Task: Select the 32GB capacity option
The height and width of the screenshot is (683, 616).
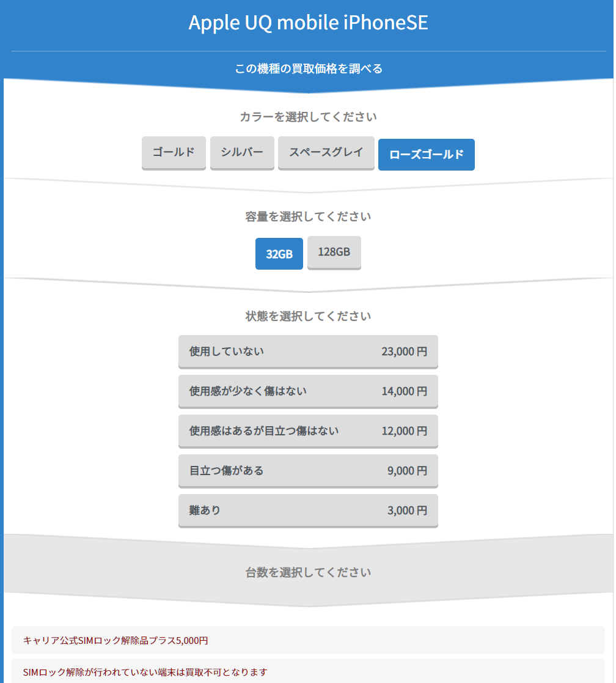Action: coord(279,254)
